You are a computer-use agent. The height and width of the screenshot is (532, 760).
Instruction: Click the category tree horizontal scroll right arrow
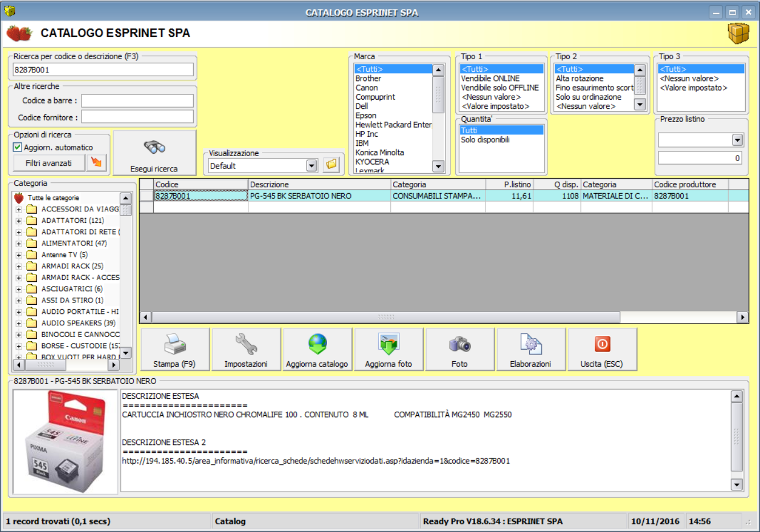pyautogui.click(x=114, y=365)
